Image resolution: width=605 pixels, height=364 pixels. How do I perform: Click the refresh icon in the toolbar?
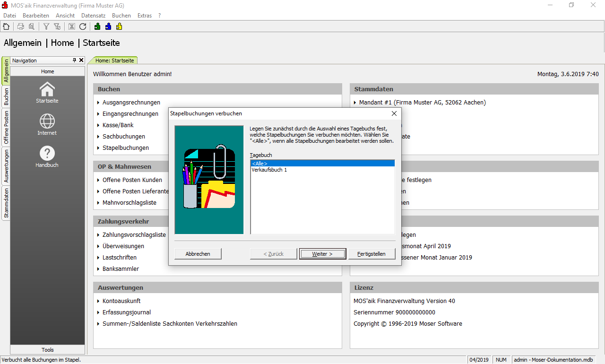tap(83, 26)
